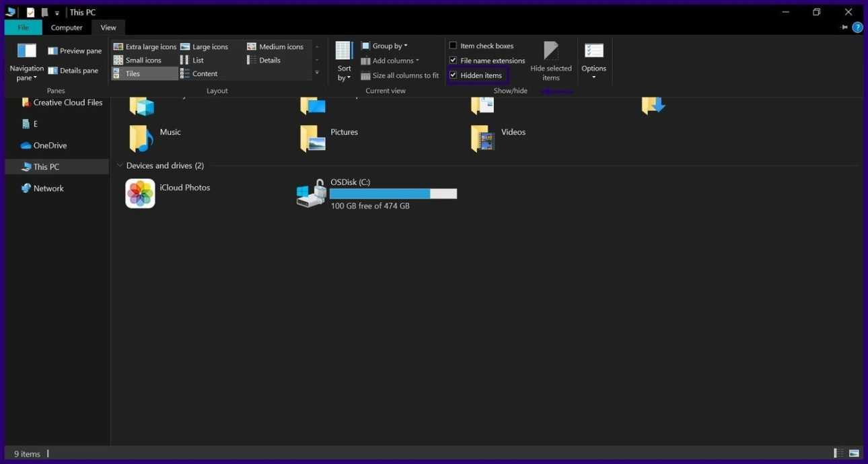868x464 pixels.
Task: Click the Preview pane button
Action: pos(75,51)
